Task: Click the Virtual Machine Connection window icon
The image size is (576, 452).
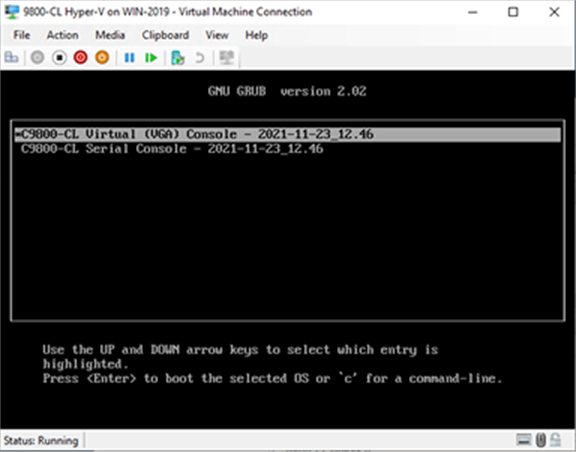Action: tap(12, 12)
